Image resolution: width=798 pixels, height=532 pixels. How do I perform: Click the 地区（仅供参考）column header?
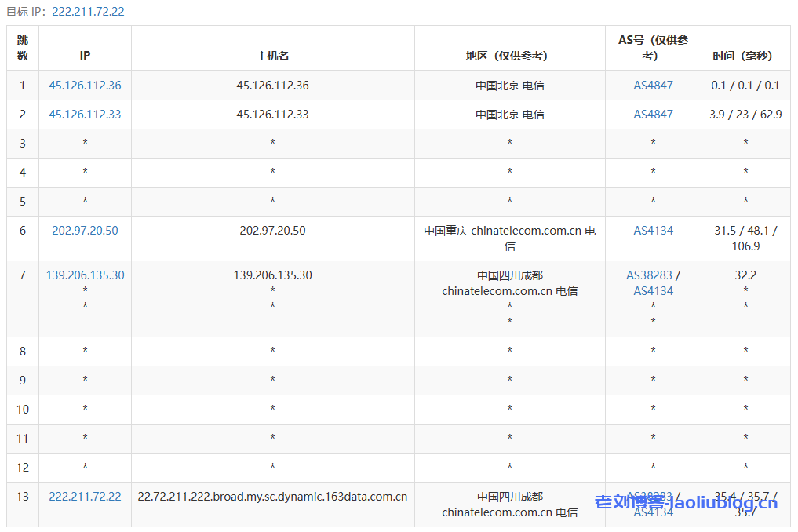[509, 56]
